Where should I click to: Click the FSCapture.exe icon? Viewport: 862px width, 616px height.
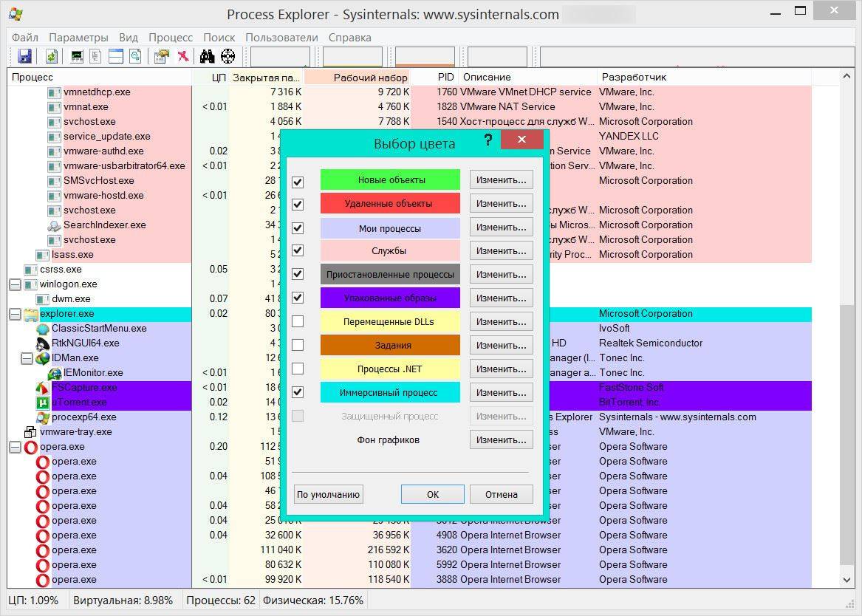click(x=43, y=388)
